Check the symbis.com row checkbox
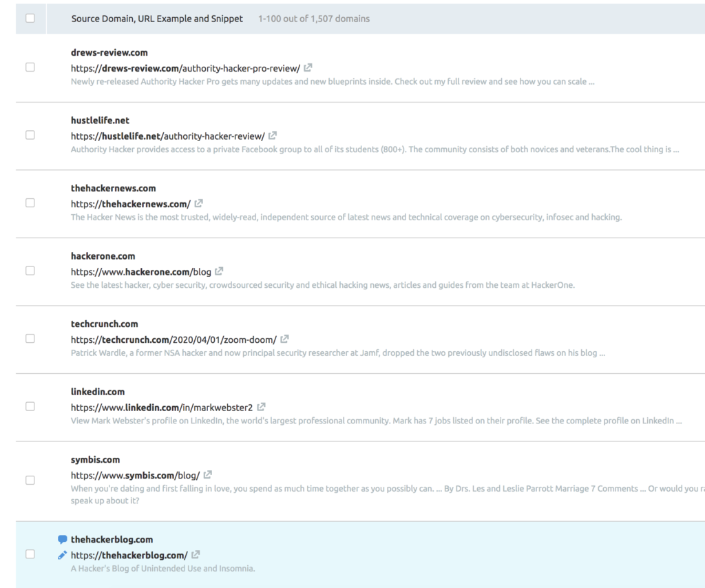 30,481
